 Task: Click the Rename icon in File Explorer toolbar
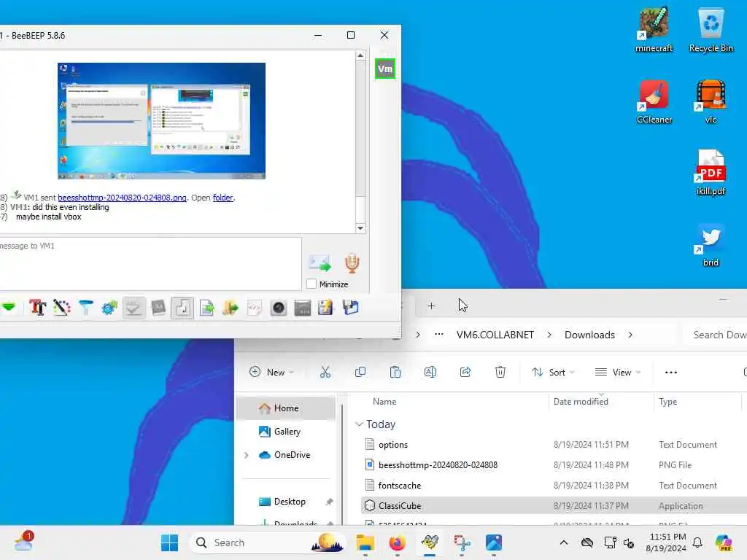pos(430,372)
